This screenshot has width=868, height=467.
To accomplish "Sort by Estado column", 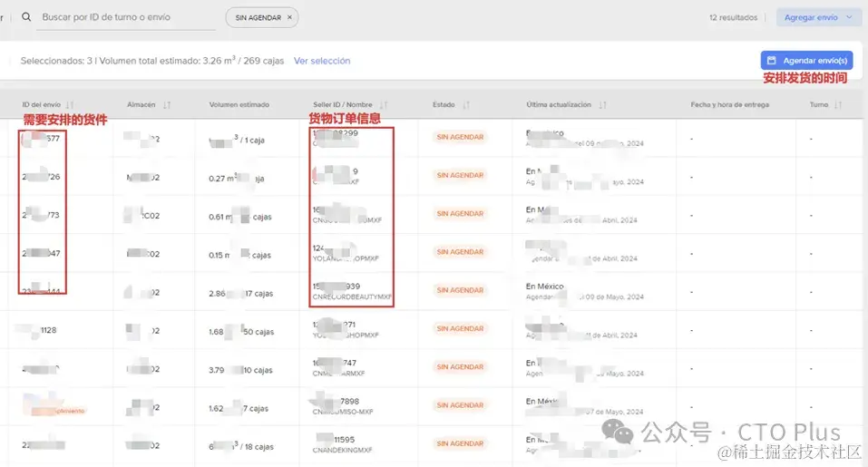I will click(x=466, y=104).
